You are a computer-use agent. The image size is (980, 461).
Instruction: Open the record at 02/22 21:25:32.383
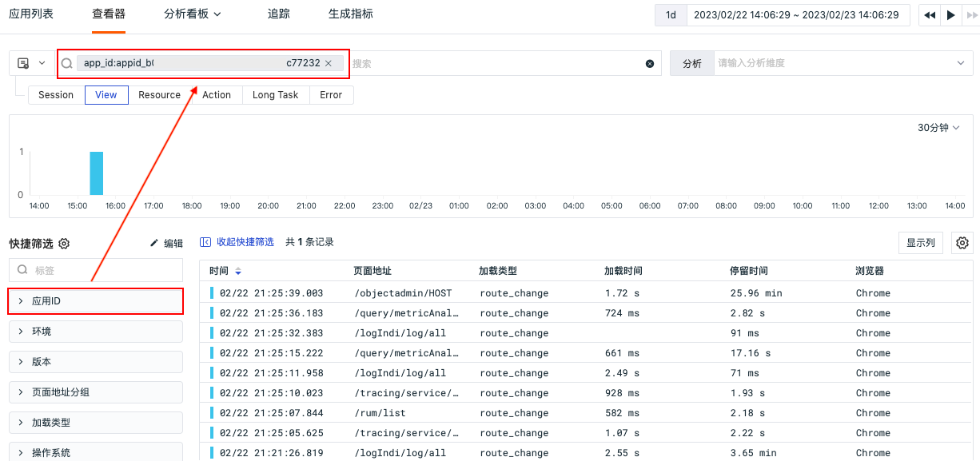[586, 333]
